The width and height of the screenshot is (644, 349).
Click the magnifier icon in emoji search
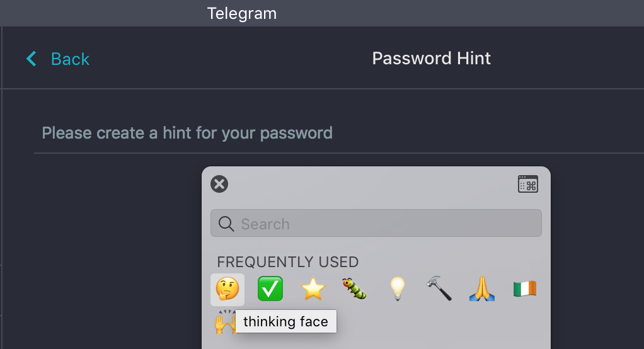[226, 224]
